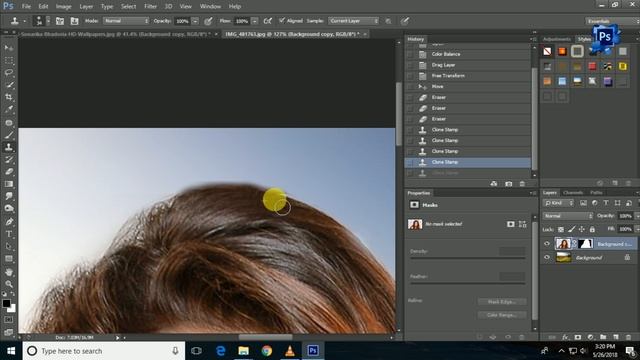640x360 pixels.
Task: Click the Mask Edge button
Action: (x=502, y=302)
